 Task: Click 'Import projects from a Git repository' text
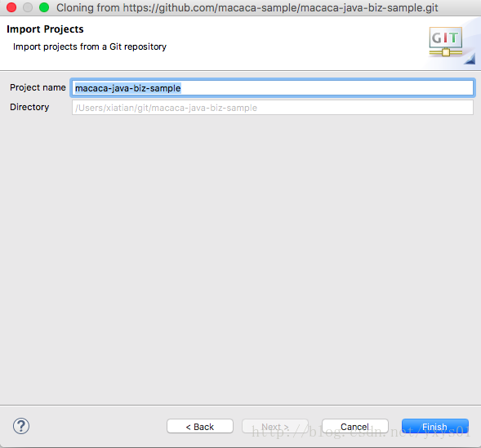tap(90, 47)
